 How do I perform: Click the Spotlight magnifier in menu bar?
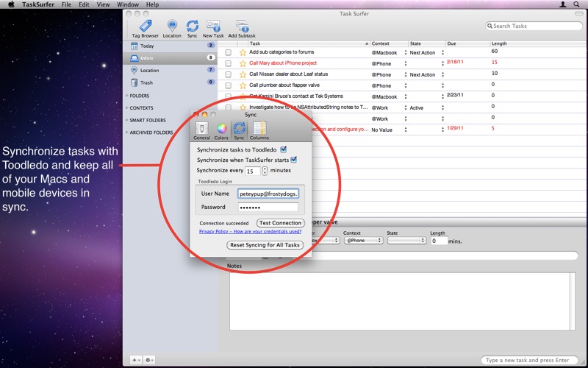pos(576,4)
